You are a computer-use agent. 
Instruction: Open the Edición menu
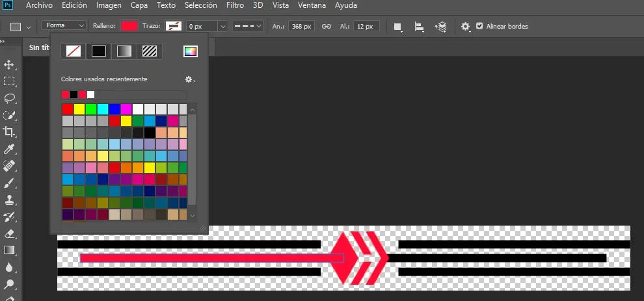tap(74, 5)
